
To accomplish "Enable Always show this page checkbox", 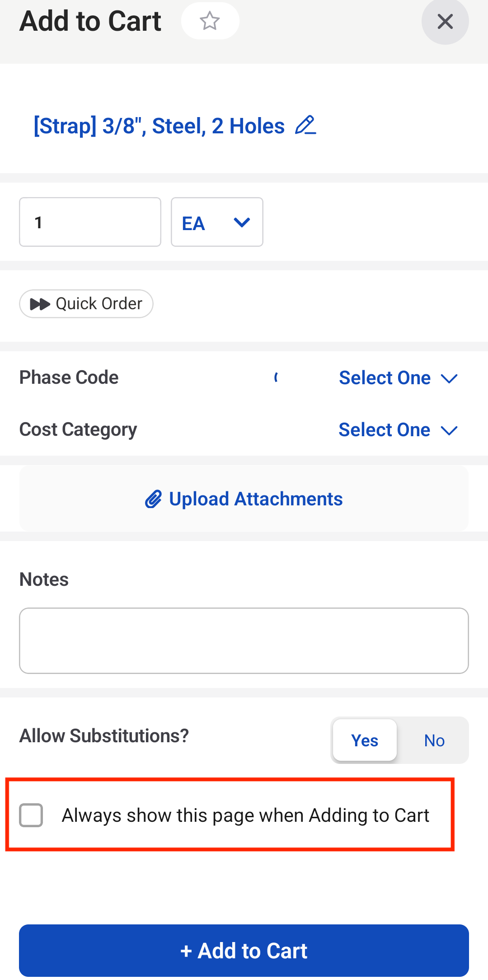I will click(x=31, y=815).
